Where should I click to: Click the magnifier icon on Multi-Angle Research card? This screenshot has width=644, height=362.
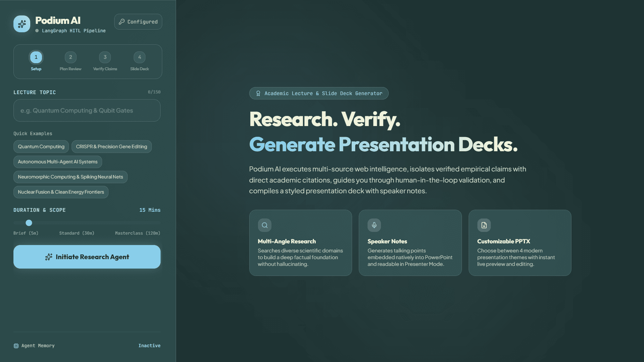tap(265, 225)
